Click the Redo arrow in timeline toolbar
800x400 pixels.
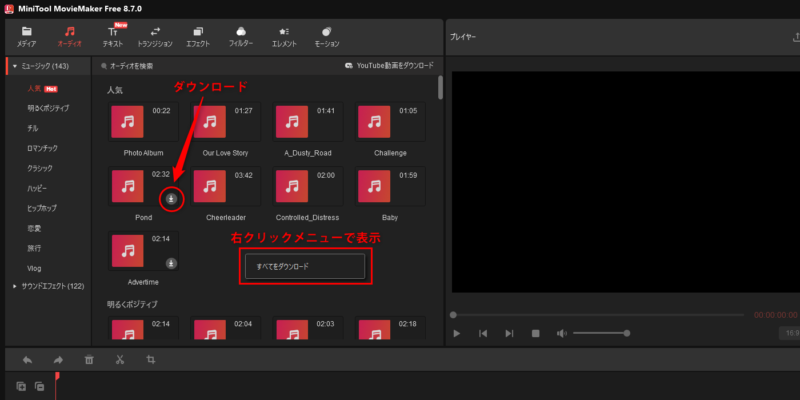[x=58, y=360]
